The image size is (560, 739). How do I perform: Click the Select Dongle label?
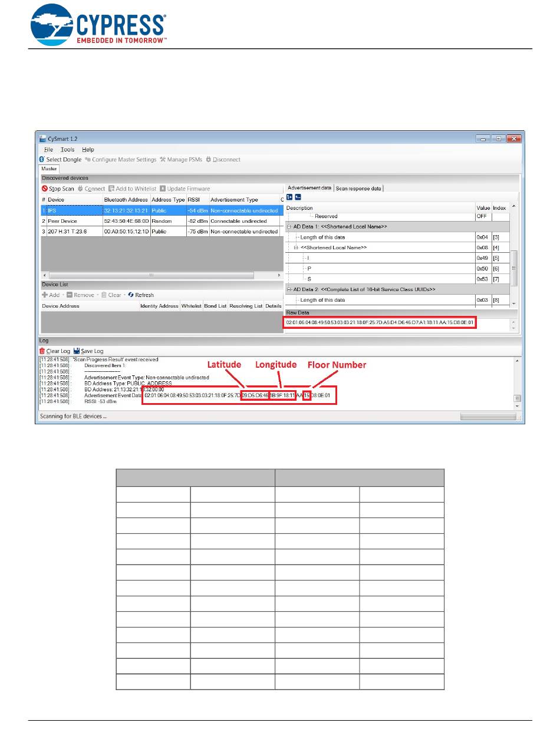click(x=64, y=160)
